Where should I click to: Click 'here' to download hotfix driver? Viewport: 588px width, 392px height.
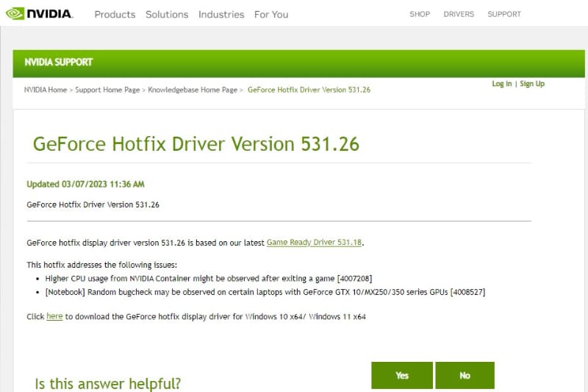coord(54,316)
